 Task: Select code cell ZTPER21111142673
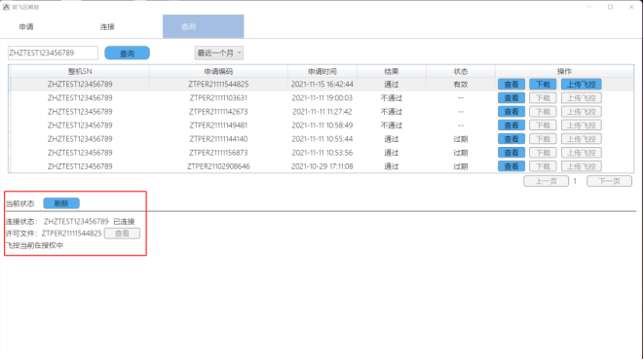pyautogui.click(x=218, y=112)
